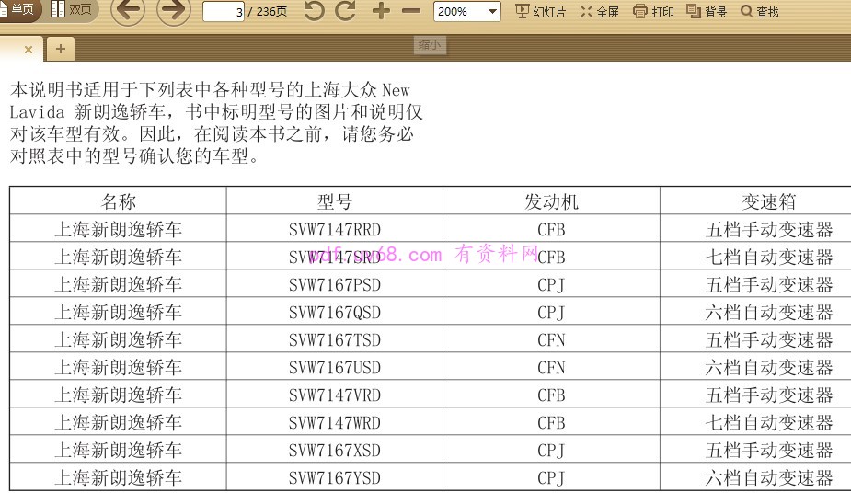Close the current document tab
Screen dimensions: 851x504
[x=29, y=49]
